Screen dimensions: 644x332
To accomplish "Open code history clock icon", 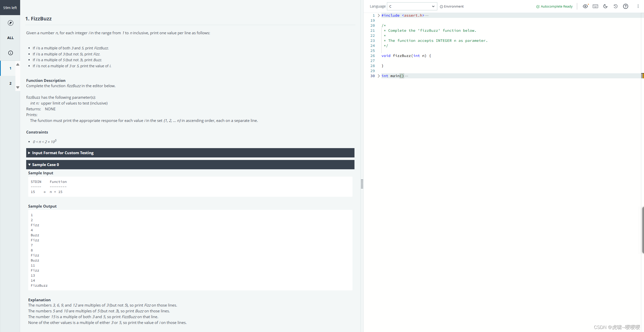I will tap(616, 6).
